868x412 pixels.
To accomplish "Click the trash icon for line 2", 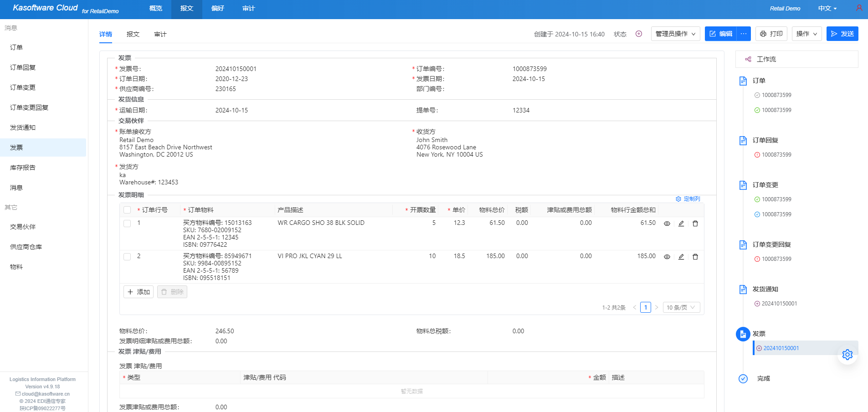I will point(695,257).
